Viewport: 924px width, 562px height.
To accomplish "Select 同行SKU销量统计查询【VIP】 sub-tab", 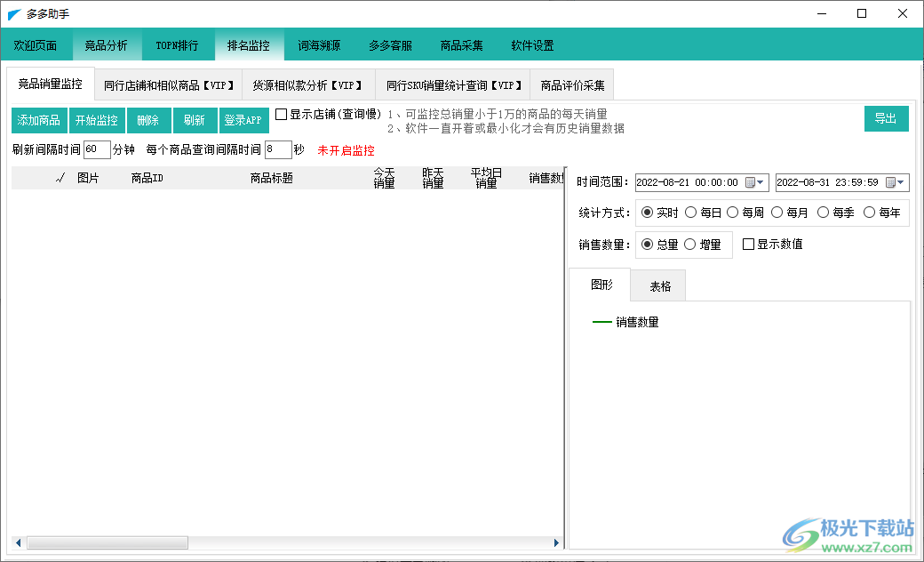I will (453, 85).
